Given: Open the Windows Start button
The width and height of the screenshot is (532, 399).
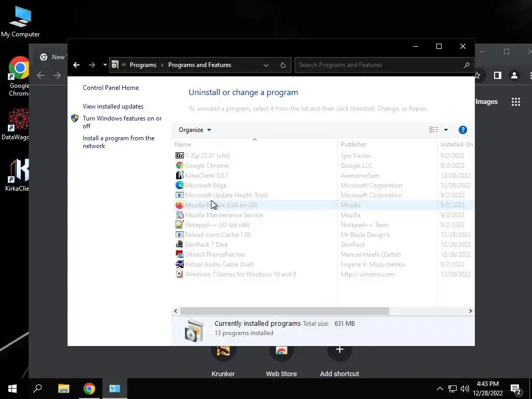Looking at the screenshot, I should coord(12,389).
